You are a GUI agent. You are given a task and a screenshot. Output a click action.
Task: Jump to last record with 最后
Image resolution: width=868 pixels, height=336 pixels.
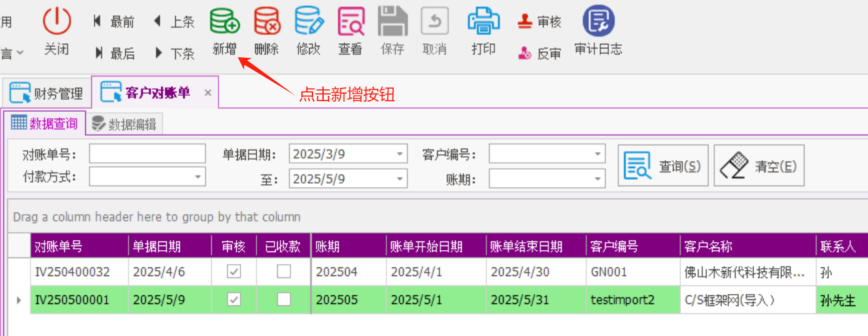coord(115,53)
